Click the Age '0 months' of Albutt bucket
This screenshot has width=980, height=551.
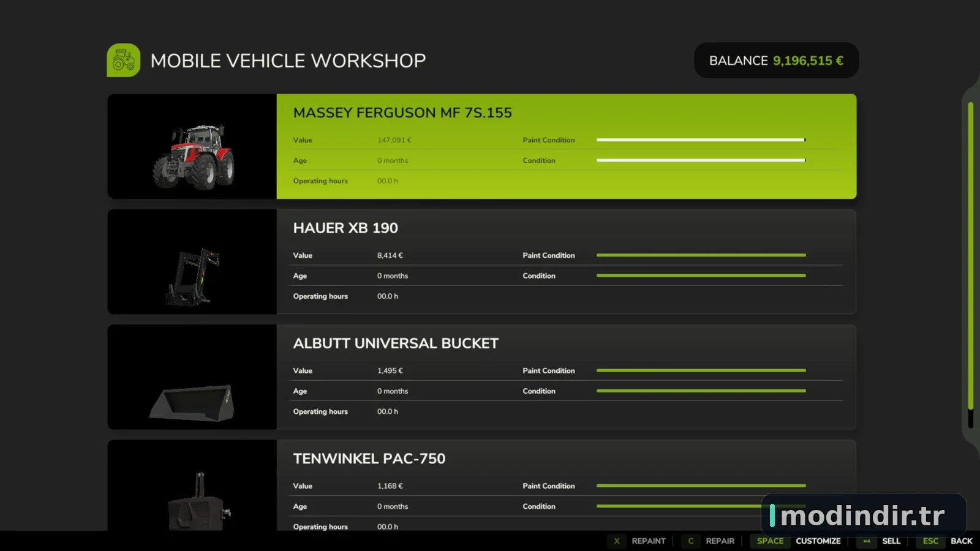tap(393, 391)
